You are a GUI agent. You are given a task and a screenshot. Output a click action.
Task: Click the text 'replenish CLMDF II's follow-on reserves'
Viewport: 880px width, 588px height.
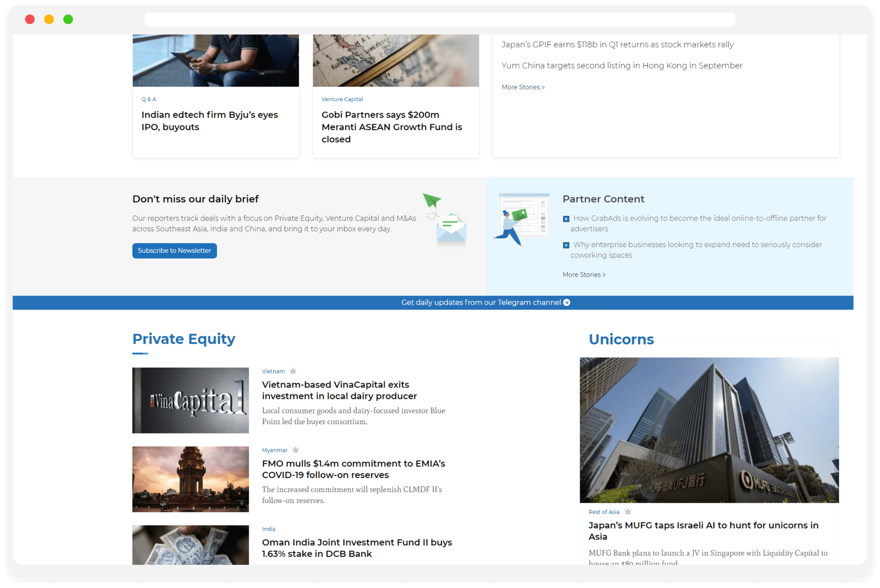click(x=352, y=495)
